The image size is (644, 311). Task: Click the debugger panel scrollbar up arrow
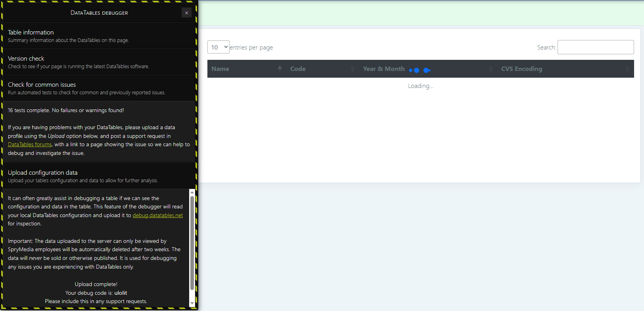point(192,193)
